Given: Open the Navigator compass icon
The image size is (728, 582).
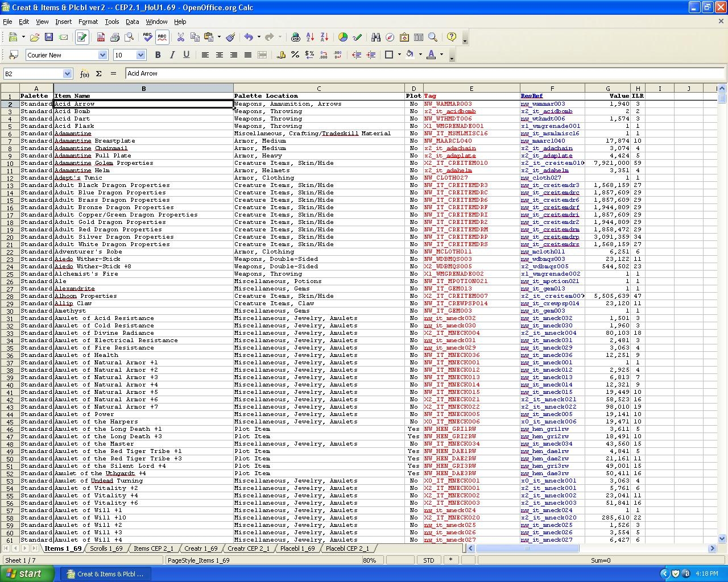Looking at the screenshot, I should coord(390,38).
